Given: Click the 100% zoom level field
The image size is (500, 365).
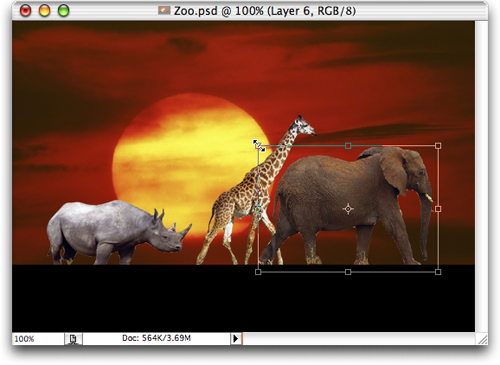Looking at the screenshot, I should [38, 339].
